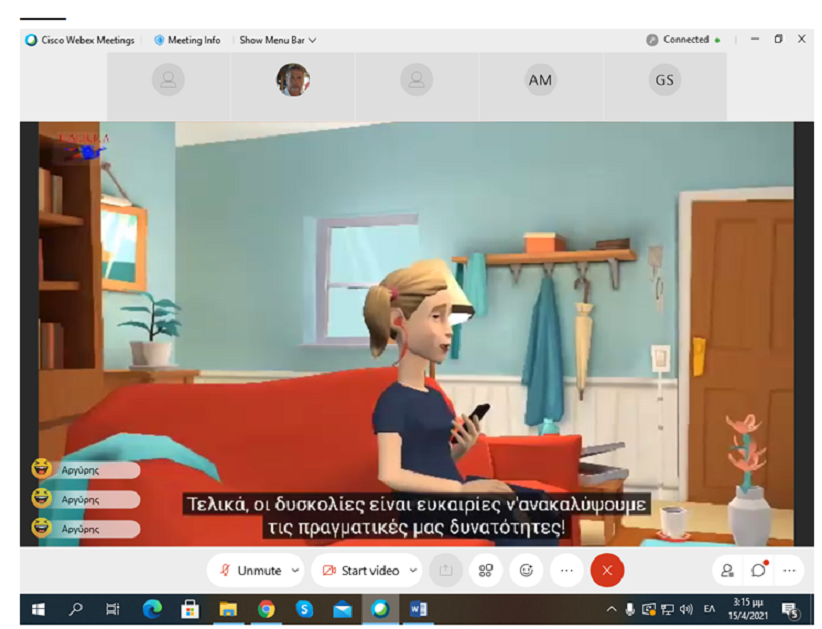The image size is (822, 629).
Task: Open Google Chrome from the taskbar
Action: point(266,609)
